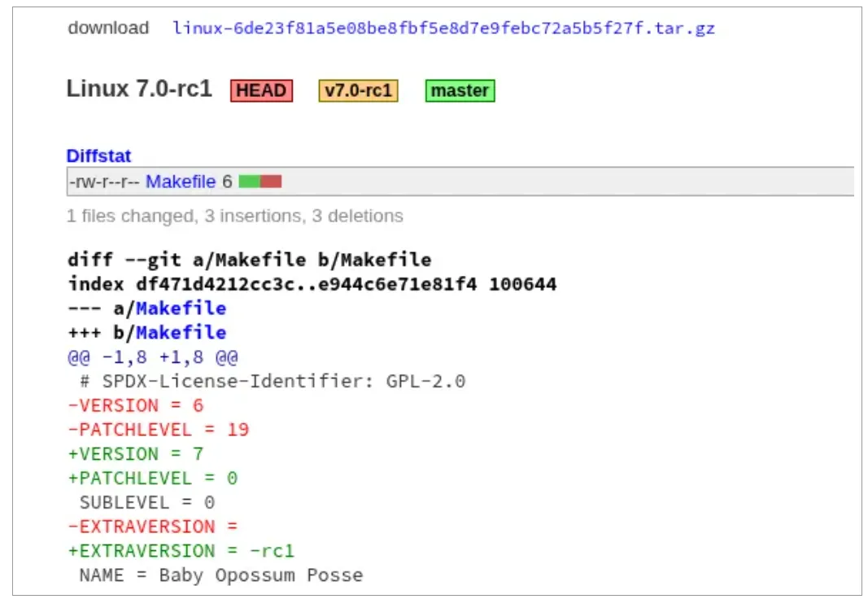
Task: Click the change count '6' beside Makefile
Action: (227, 181)
